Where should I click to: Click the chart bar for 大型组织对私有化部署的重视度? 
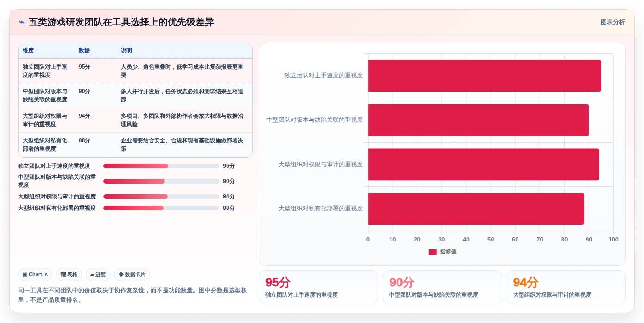476,209
